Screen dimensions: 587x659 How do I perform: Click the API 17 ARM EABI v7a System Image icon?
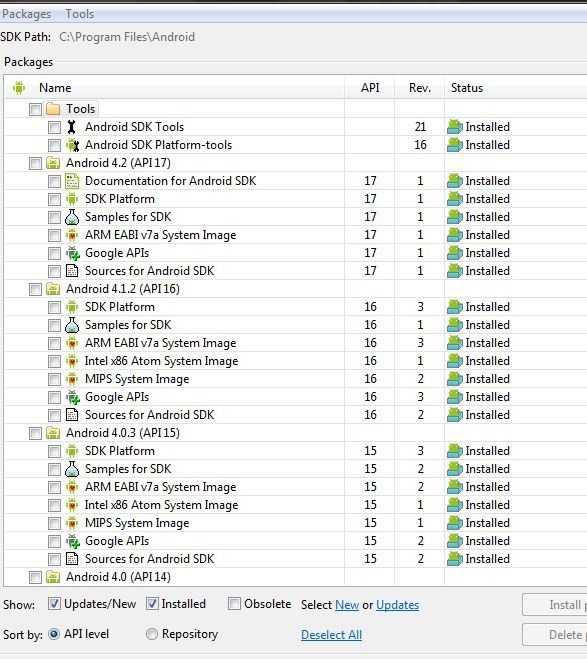[x=72, y=235]
